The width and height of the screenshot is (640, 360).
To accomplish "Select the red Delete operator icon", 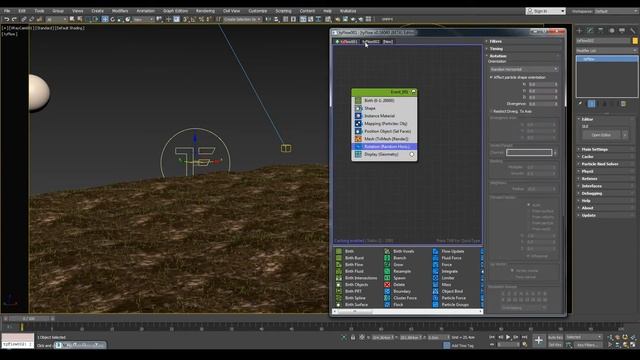I will pos(387,284).
